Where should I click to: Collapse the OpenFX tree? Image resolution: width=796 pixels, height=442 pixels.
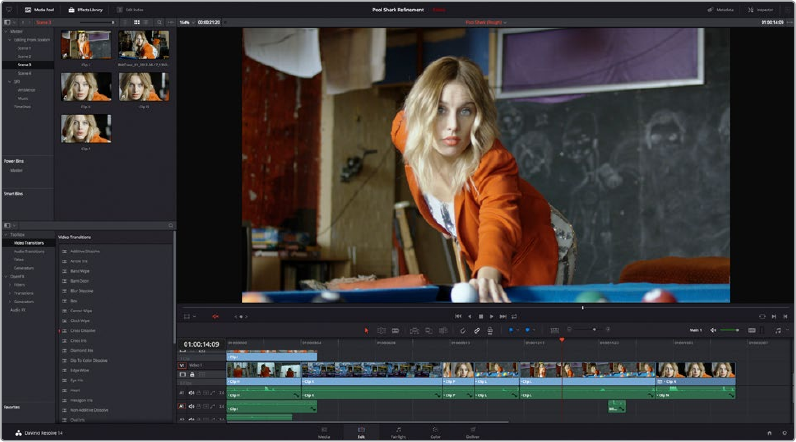pyautogui.click(x=6, y=277)
